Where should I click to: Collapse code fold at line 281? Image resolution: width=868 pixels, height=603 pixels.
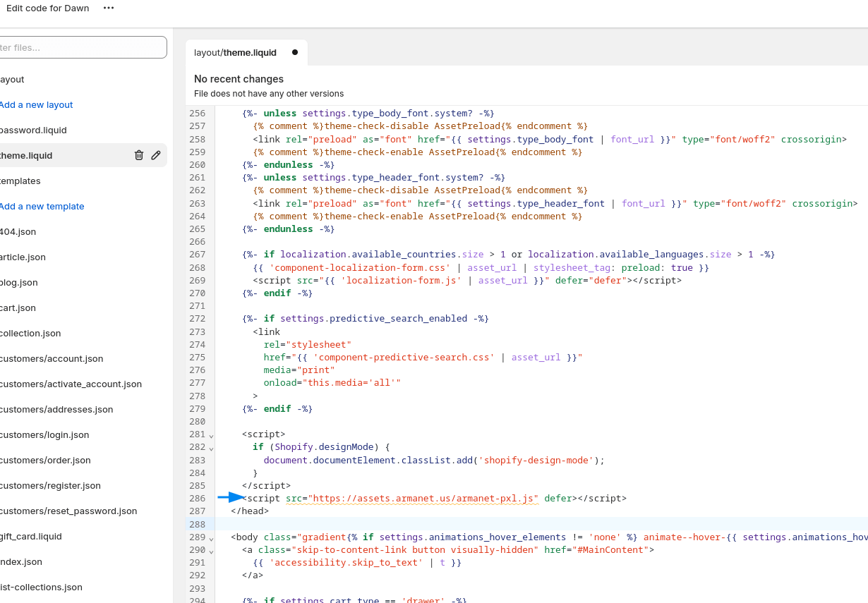click(211, 435)
